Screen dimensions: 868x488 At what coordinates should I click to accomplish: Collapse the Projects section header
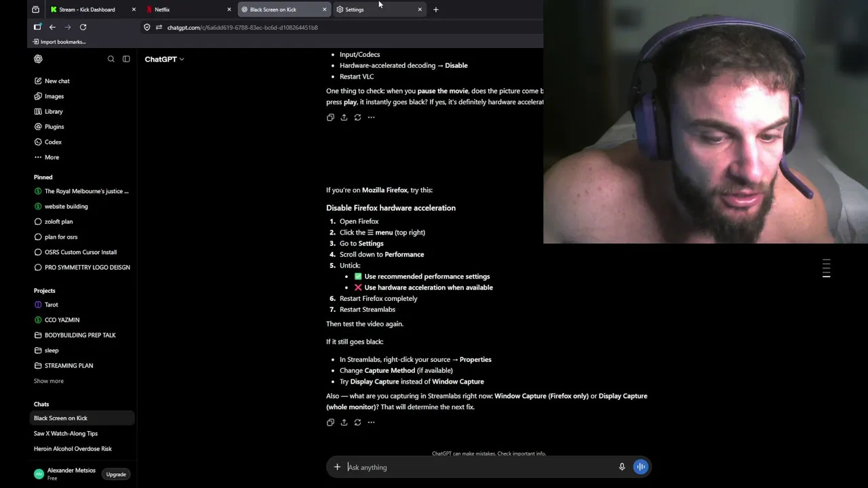click(45, 291)
